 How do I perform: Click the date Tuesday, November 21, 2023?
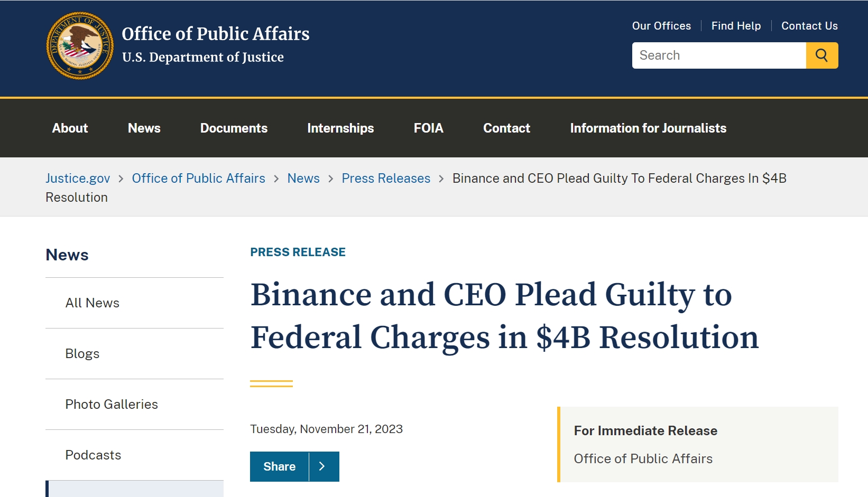(326, 429)
